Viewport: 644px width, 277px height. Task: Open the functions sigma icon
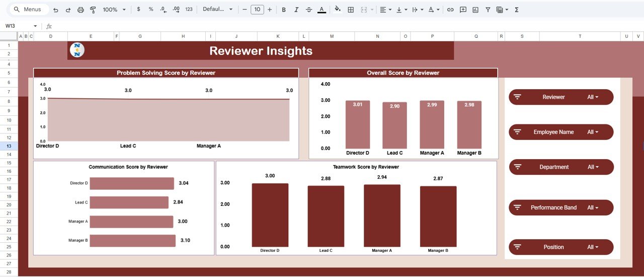pyautogui.click(x=517, y=10)
